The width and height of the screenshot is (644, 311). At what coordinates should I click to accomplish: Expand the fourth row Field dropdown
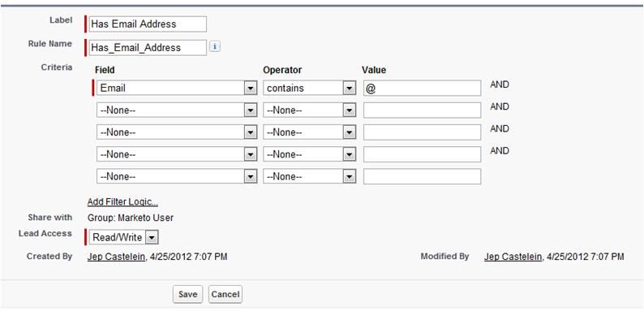[x=177, y=154]
